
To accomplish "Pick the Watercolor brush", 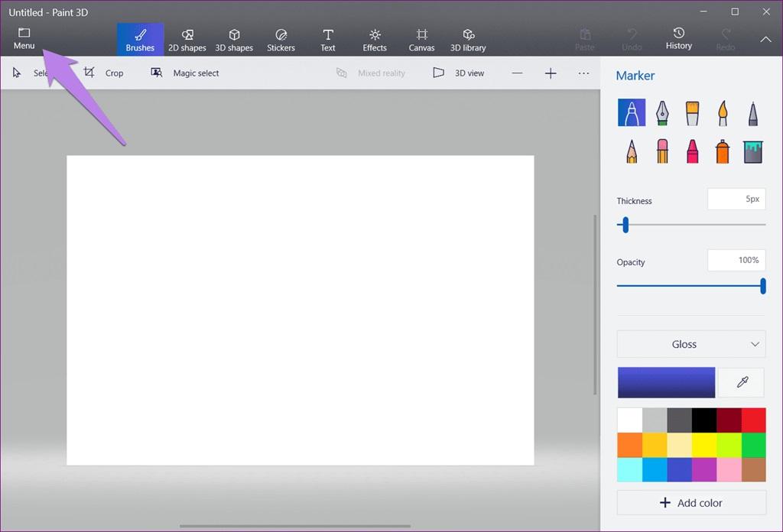I will 723,113.
